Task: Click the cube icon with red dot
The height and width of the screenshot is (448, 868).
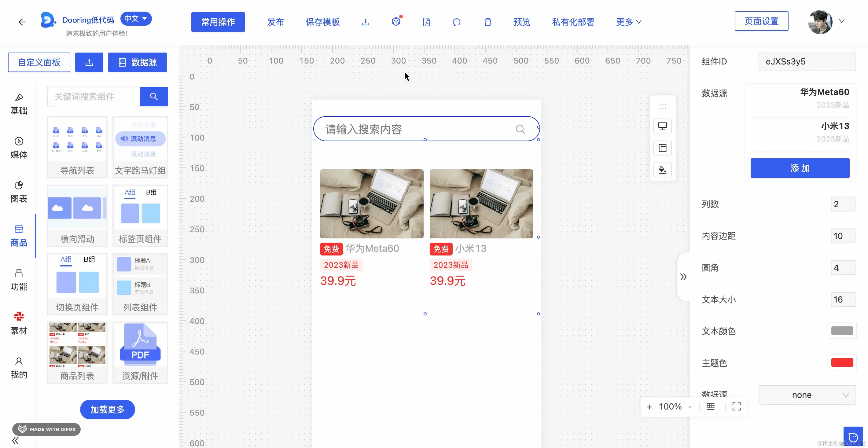Action: click(396, 22)
